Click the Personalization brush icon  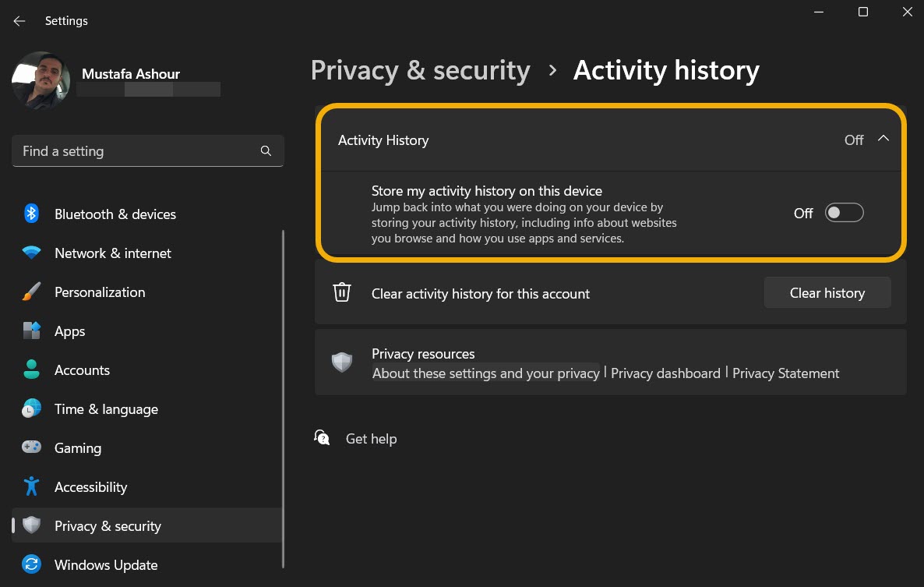tap(31, 292)
